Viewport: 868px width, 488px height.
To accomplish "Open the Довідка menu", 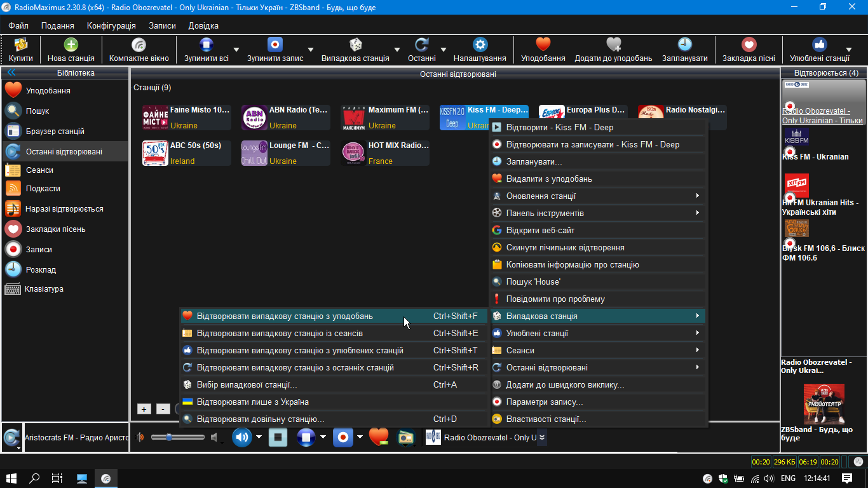I will (203, 26).
